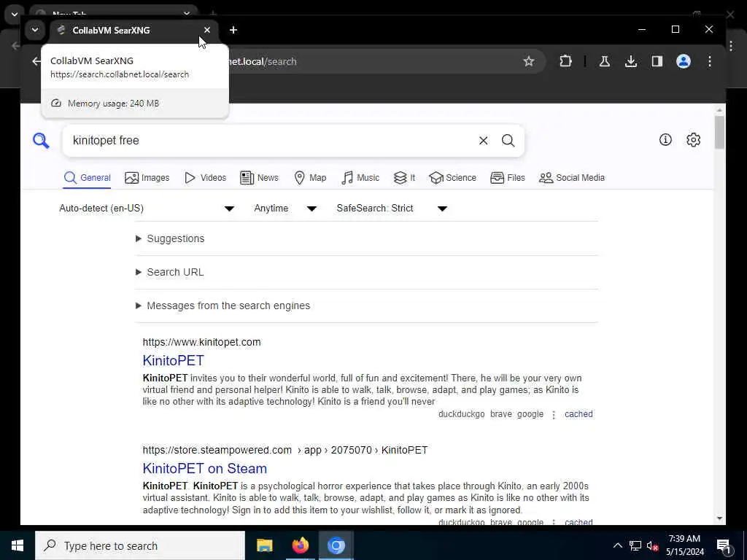This screenshot has height=560, width=747.
Task: Switch to It search tab
Action: [x=404, y=178]
